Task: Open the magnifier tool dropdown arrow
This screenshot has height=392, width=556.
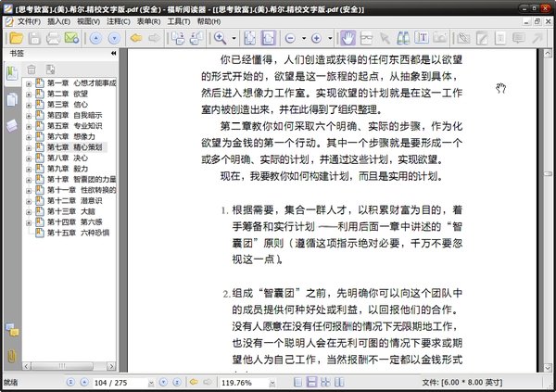Action: coord(234,38)
